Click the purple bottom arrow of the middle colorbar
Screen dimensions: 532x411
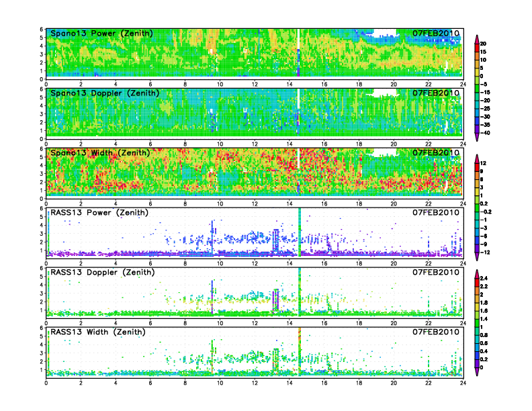click(x=477, y=257)
